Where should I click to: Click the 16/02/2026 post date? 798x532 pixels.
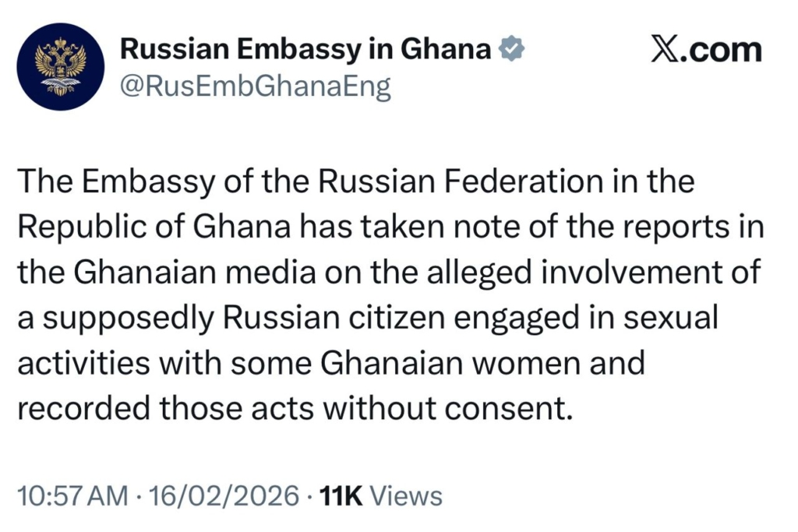pos(225,495)
